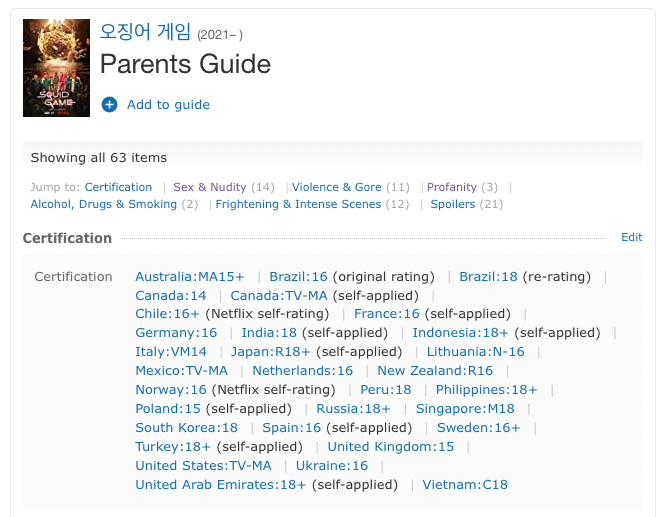Open the United Kingdom:15 rating link
Viewport: 664px width, 517px height.
391,447
